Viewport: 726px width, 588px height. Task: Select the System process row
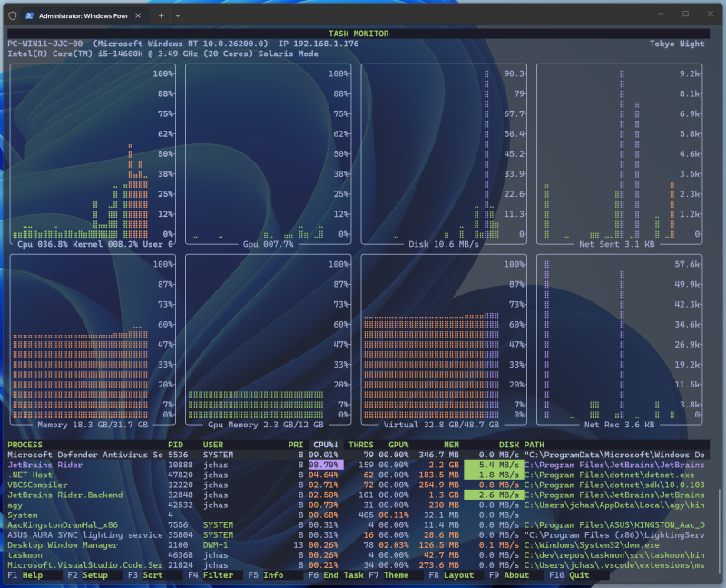(357, 514)
